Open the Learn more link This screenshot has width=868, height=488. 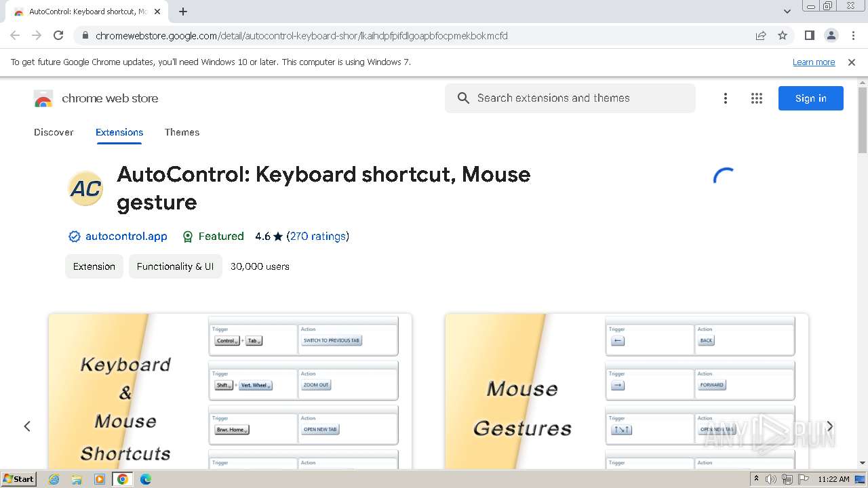click(814, 62)
